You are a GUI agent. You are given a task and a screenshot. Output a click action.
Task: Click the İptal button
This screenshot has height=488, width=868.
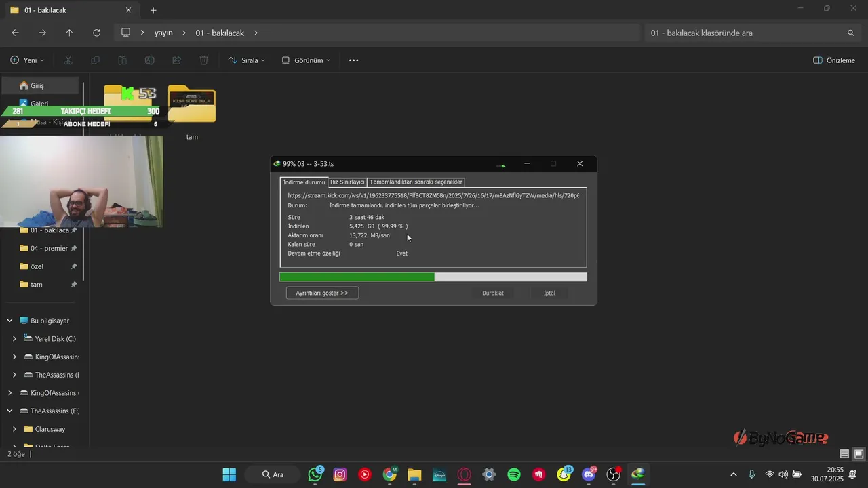(x=549, y=293)
